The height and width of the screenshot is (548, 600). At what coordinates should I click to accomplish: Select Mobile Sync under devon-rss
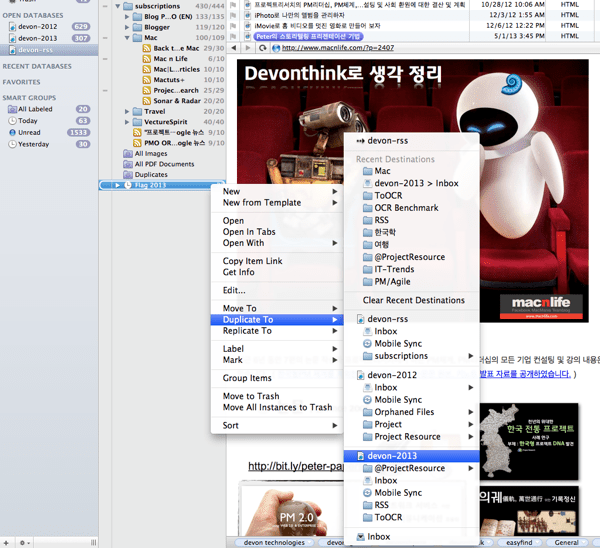[398, 344]
